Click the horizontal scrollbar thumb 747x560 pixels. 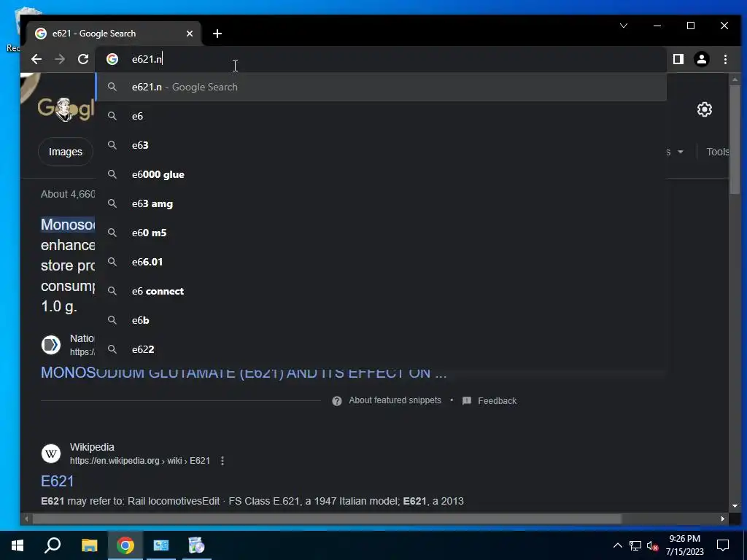(327, 518)
